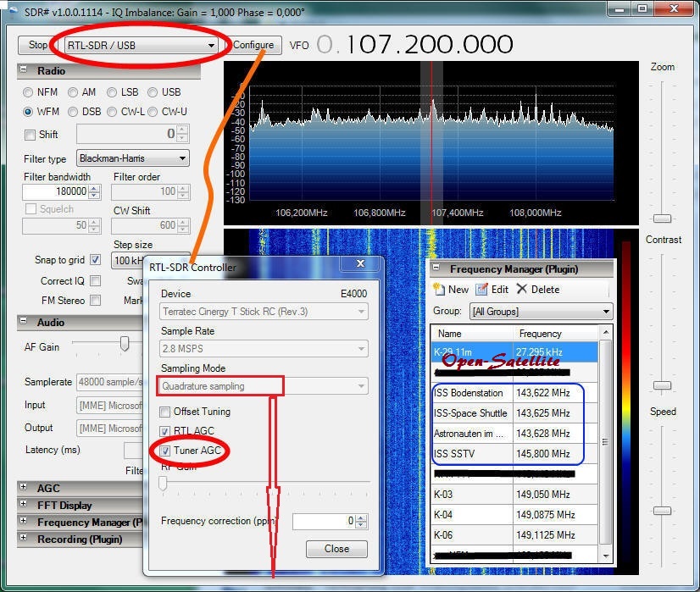Expand the FFT Display panel

point(24,504)
